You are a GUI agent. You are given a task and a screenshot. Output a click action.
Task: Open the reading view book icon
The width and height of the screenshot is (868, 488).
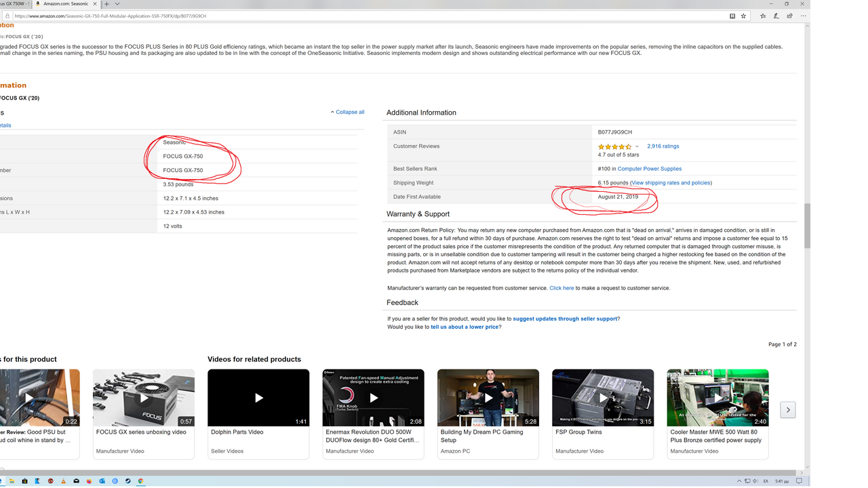point(732,16)
